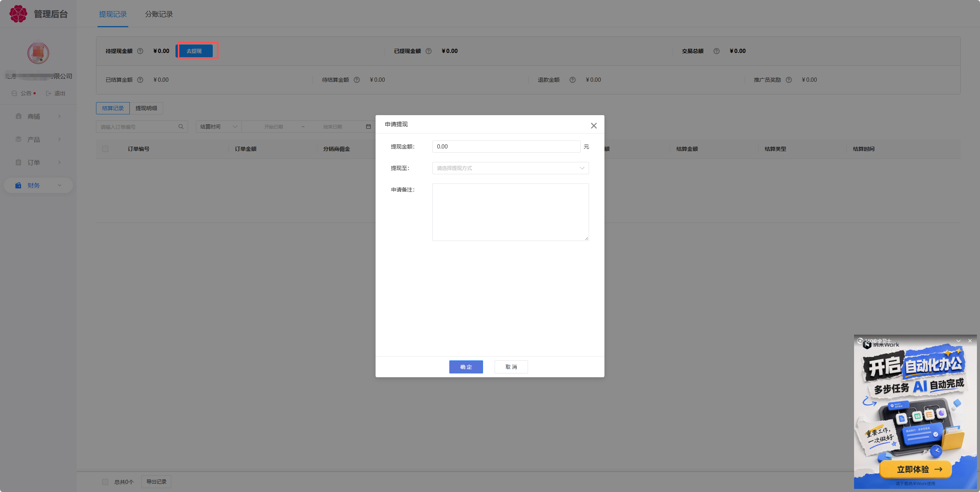Tick the select-all checkbox in table header
Image resolution: width=980 pixels, height=492 pixels.
pyautogui.click(x=105, y=149)
